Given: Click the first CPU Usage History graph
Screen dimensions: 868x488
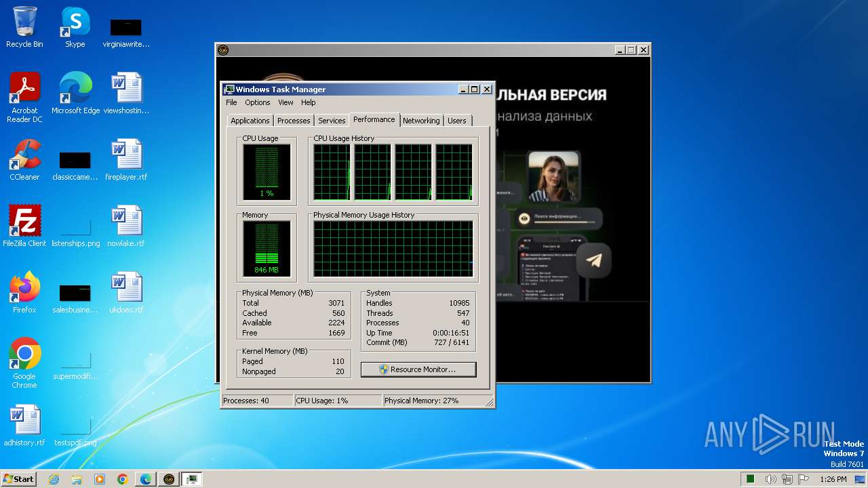Looking at the screenshot, I should coord(332,171).
